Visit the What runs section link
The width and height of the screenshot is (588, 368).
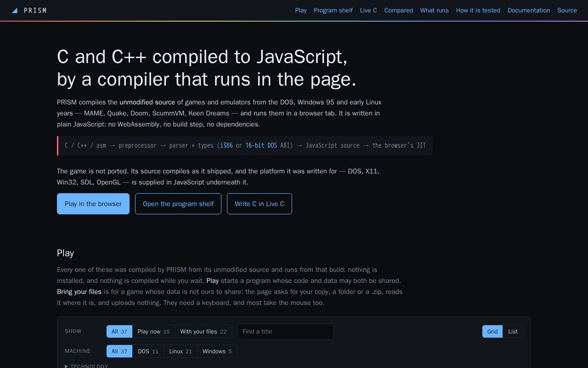435,10
